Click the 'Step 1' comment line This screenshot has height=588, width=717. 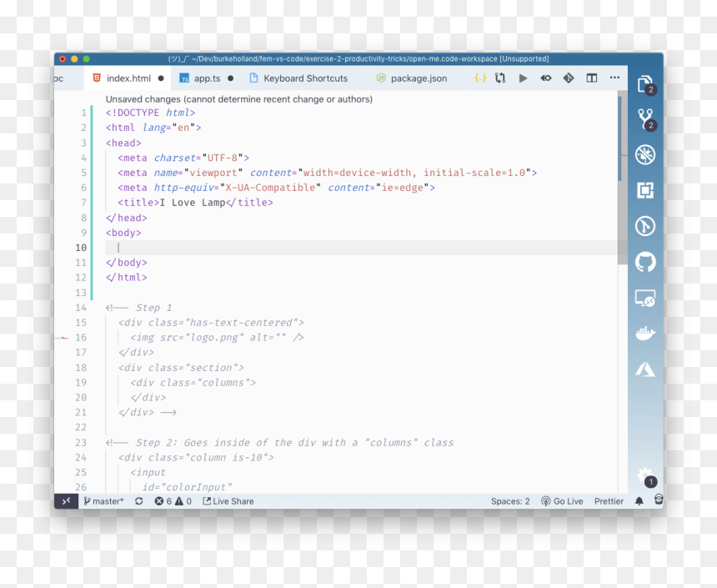(138, 308)
